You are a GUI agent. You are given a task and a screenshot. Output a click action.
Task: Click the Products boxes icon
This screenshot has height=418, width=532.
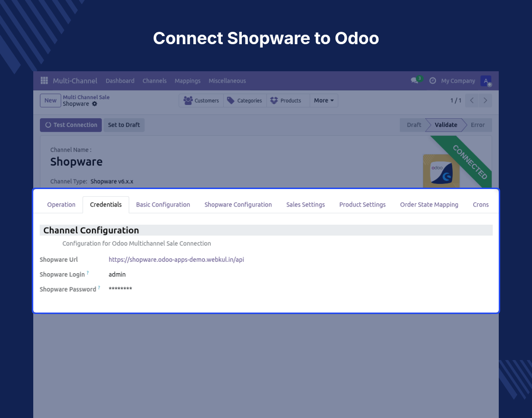[x=274, y=100]
